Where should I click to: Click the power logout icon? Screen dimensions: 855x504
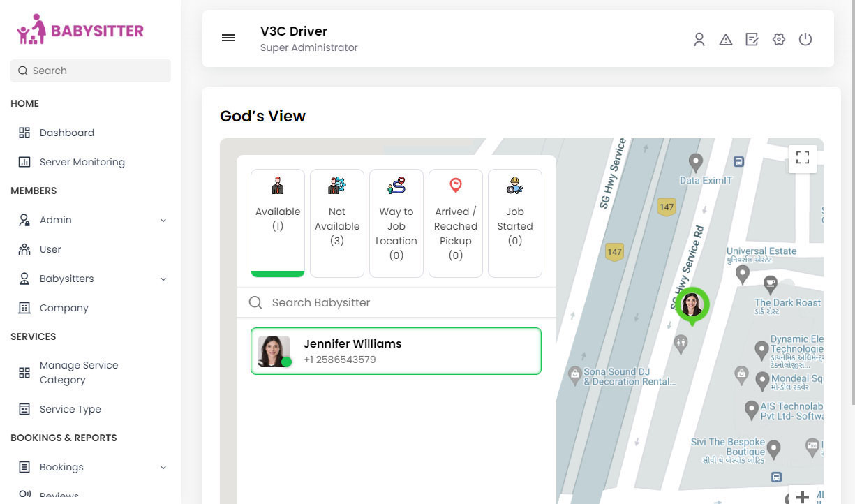[805, 40]
